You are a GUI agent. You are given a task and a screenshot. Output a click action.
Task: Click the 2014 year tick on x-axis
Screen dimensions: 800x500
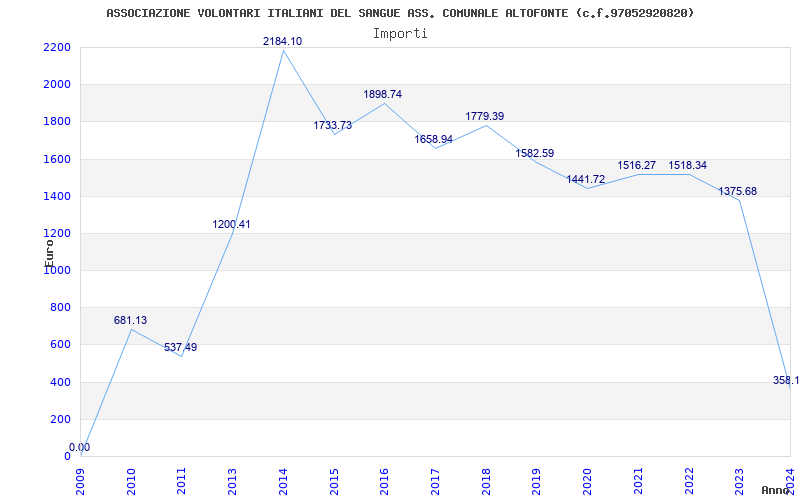point(283,479)
